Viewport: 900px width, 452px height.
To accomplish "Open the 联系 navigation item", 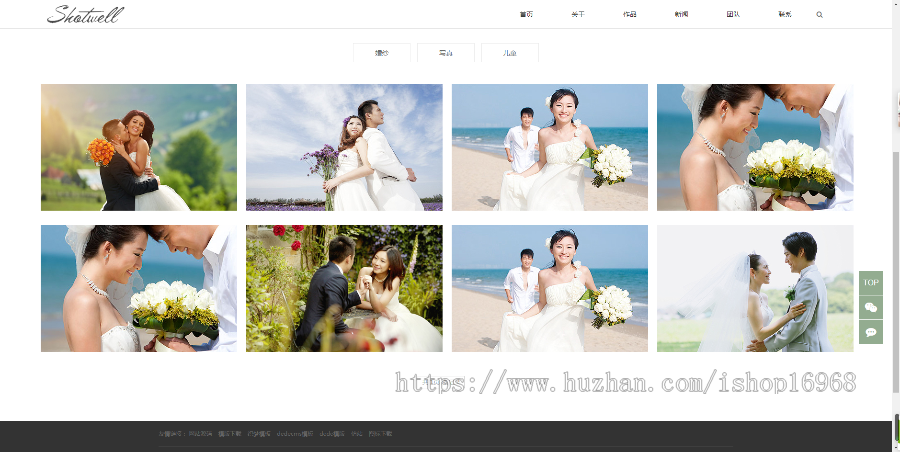I will click(785, 14).
